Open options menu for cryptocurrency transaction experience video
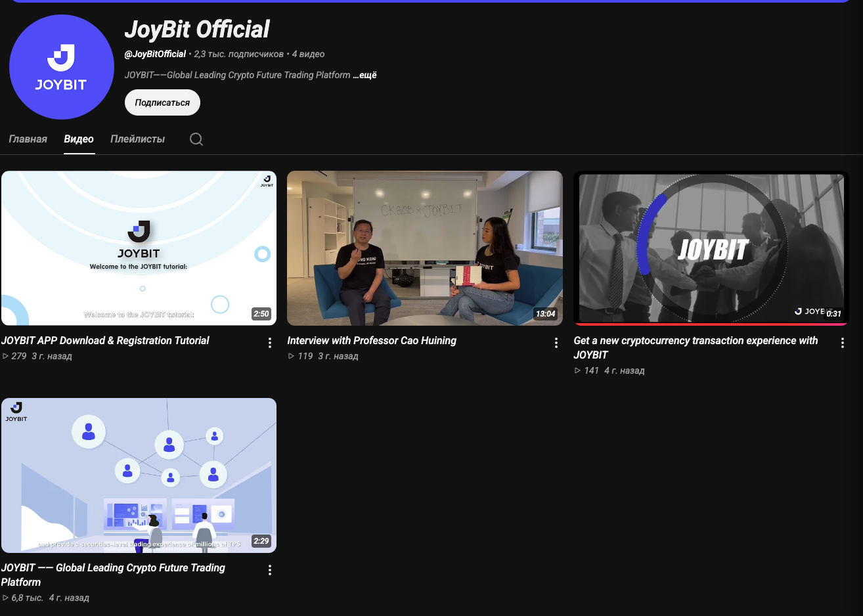This screenshot has height=616, width=863. (843, 343)
